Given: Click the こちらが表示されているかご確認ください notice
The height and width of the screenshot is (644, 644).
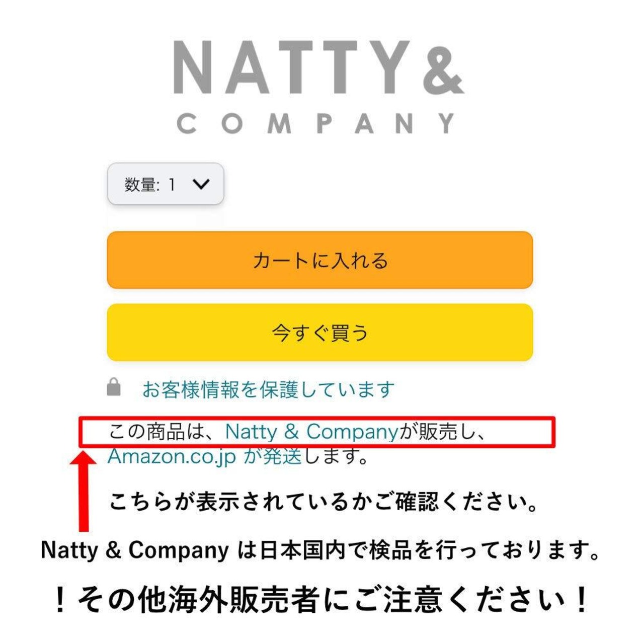Looking at the screenshot, I should (324, 502).
